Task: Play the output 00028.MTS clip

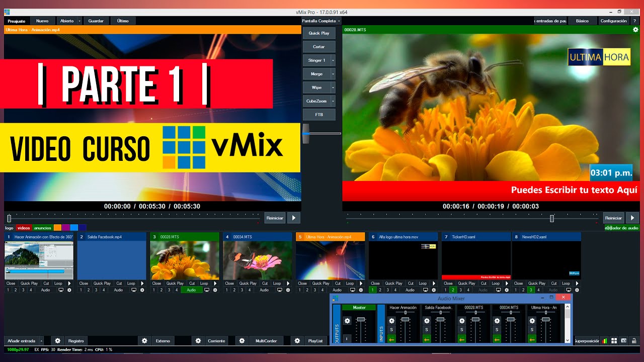Action: point(633,218)
